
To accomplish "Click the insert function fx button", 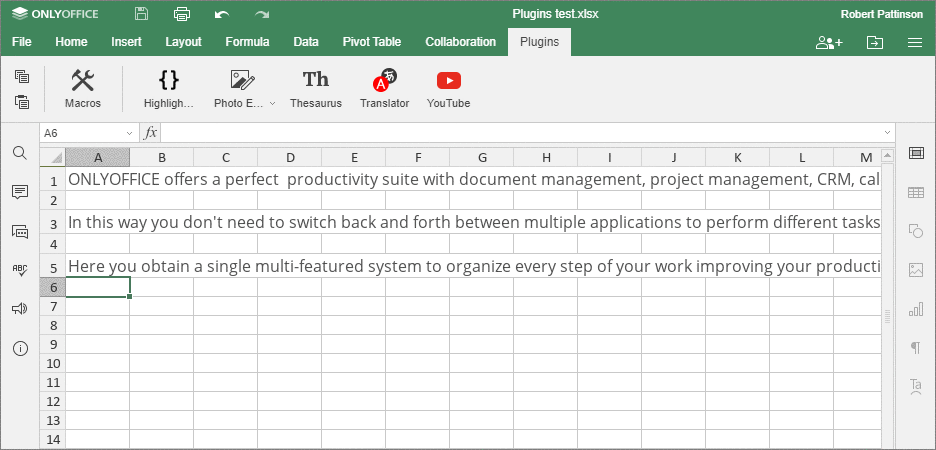I will tap(150, 133).
